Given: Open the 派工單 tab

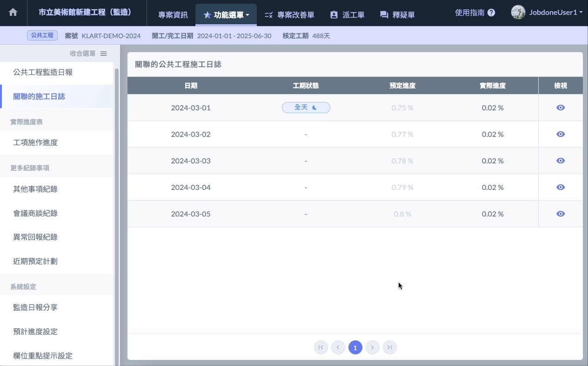Looking at the screenshot, I should click(347, 15).
